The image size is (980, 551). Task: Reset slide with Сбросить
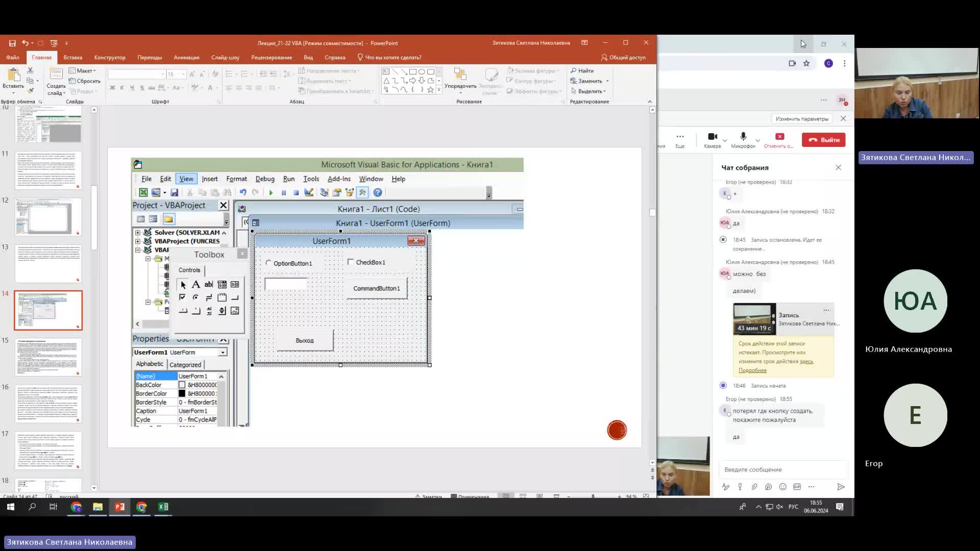coord(85,81)
